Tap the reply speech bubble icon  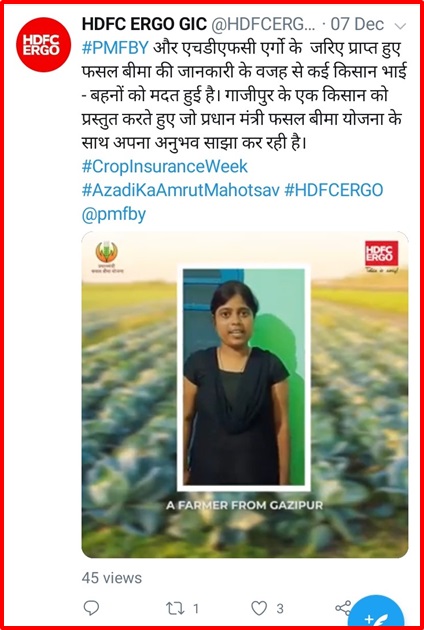91,609
